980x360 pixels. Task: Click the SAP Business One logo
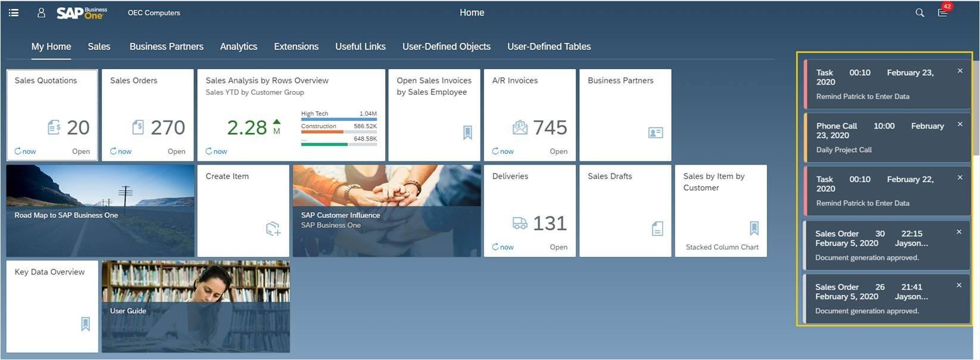click(82, 13)
